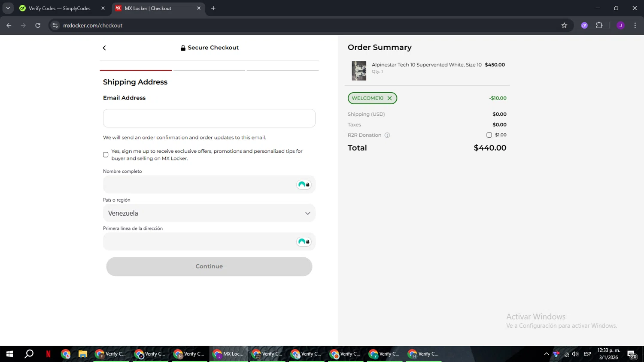The height and width of the screenshot is (362, 644).
Task: Click the Taxes label
Action: (x=354, y=125)
